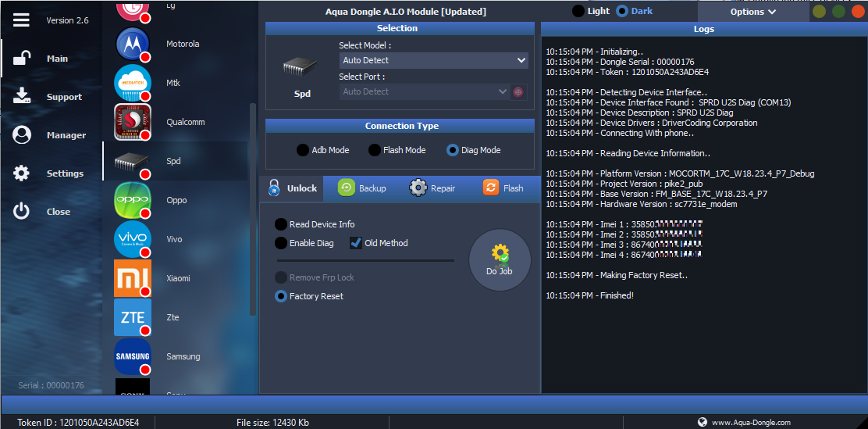
Task: Click the Support download icon
Action: (22, 96)
